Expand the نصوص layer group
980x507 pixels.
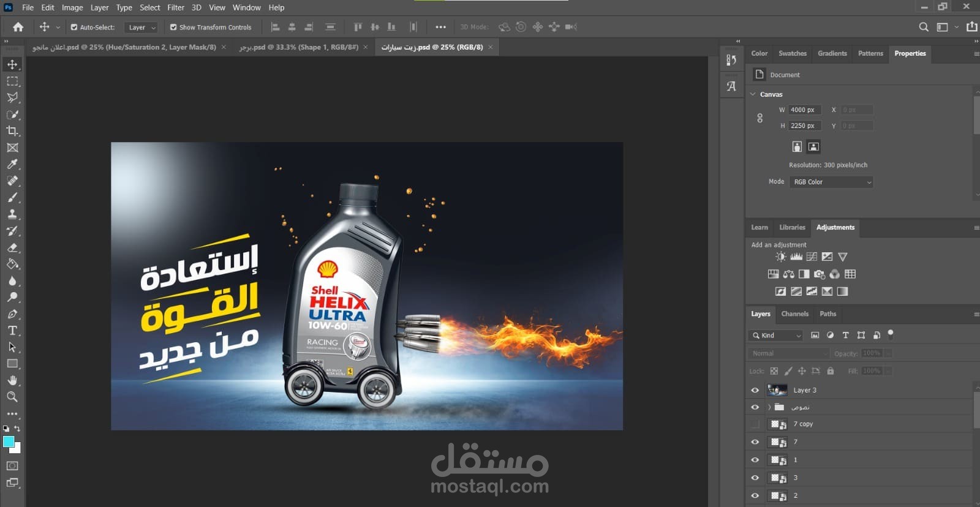769,407
